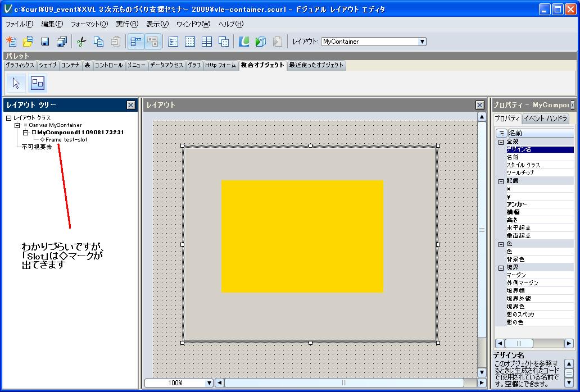This screenshot has width=580, height=392.
Task: Select the arrow pointer tool in palette
Action: [16, 83]
